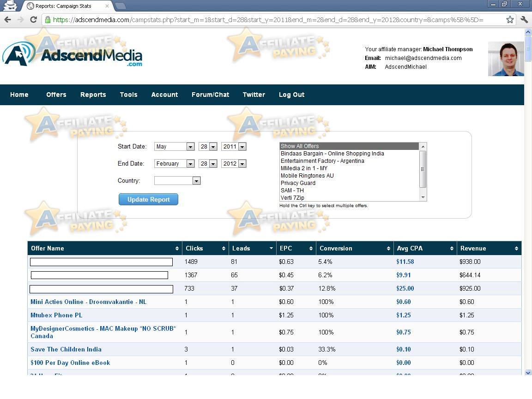Open Mini Acties Online Droomvakantie NL offer

(89, 302)
